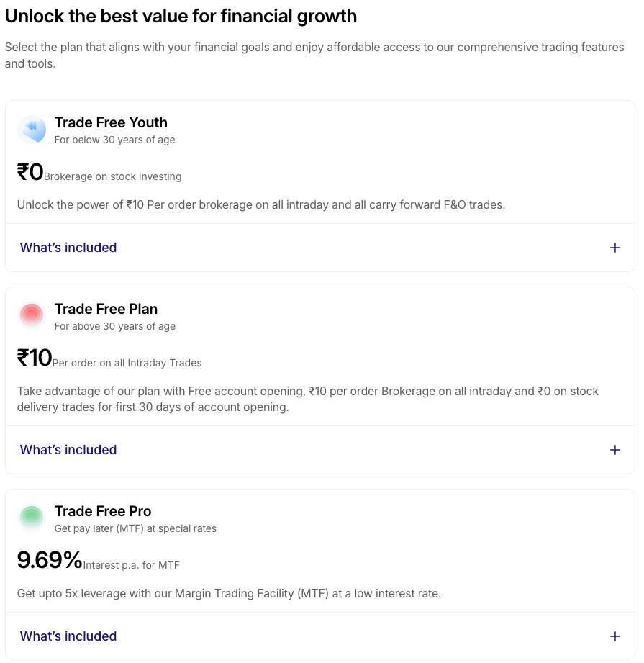The image size is (644, 663).
Task: Click the 'For above 30 years of age' subtitle
Action: pyautogui.click(x=114, y=326)
